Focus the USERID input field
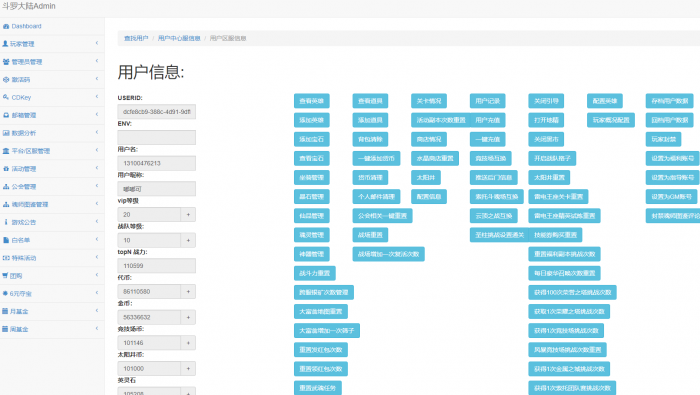Viewport: 700px width, 395px height. coord(156,112)
